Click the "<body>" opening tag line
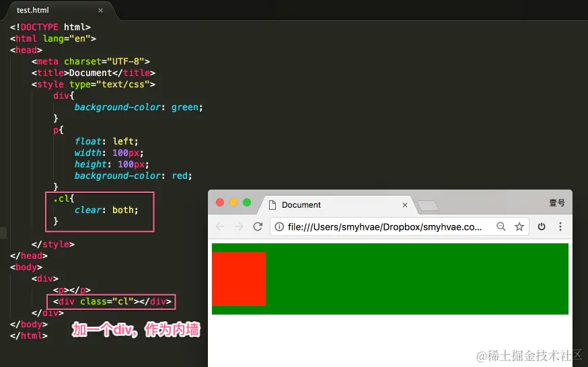The image size is (588, 367). (26, 267)
